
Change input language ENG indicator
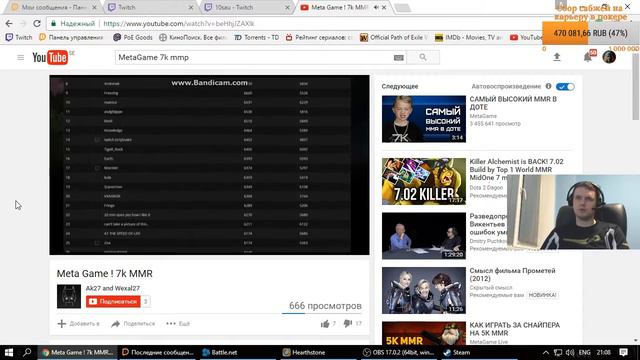click(584, 353)
